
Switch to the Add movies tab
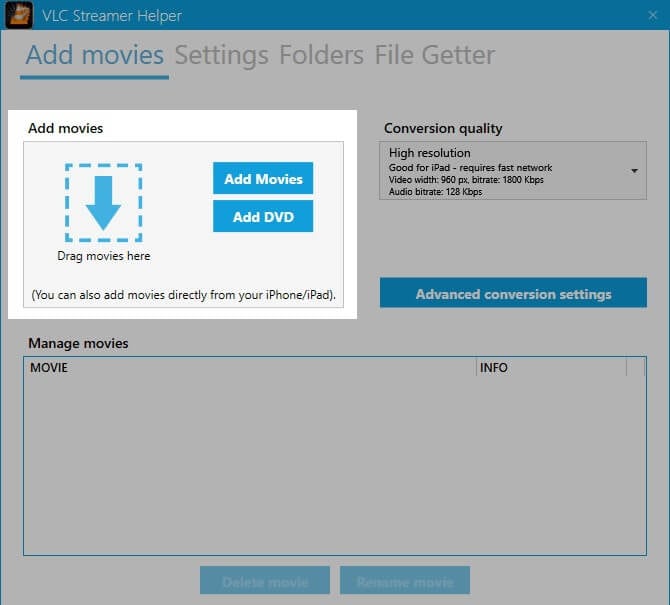(x=95, y=55)
